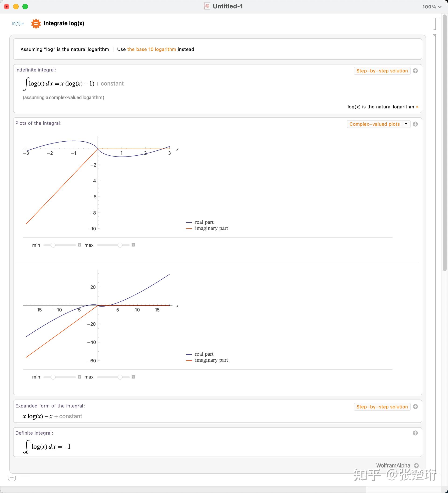Open the 100% magnification dropdown
This screenshot has width=448, height=493.
click(x=432, y=7)
